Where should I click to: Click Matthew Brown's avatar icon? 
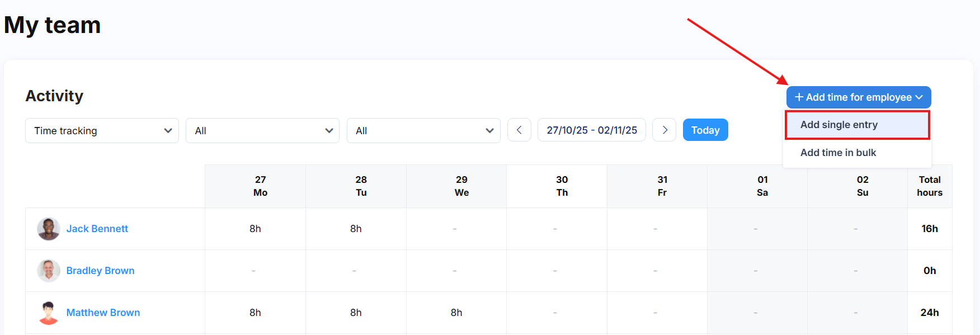pos(49,313)
